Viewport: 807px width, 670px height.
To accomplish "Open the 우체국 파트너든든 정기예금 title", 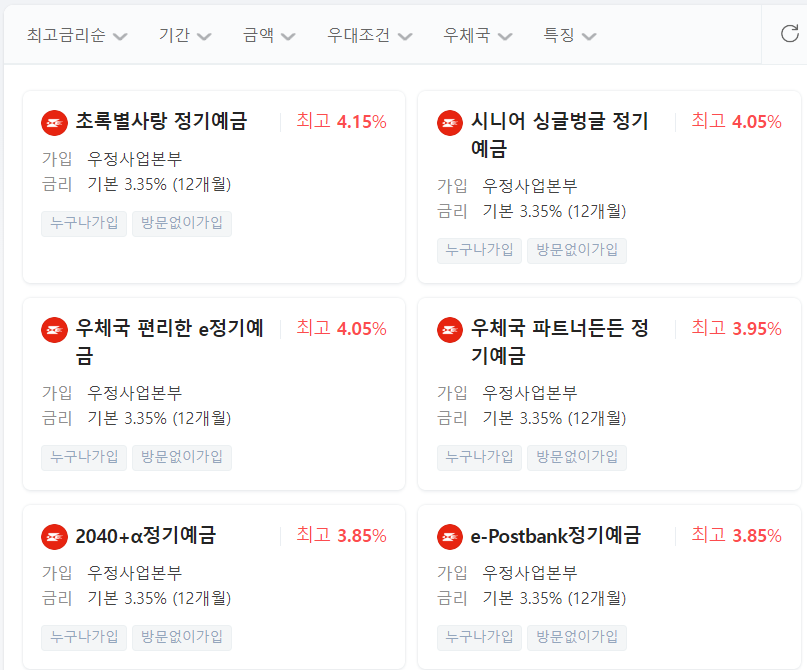I will pos(559,342).
